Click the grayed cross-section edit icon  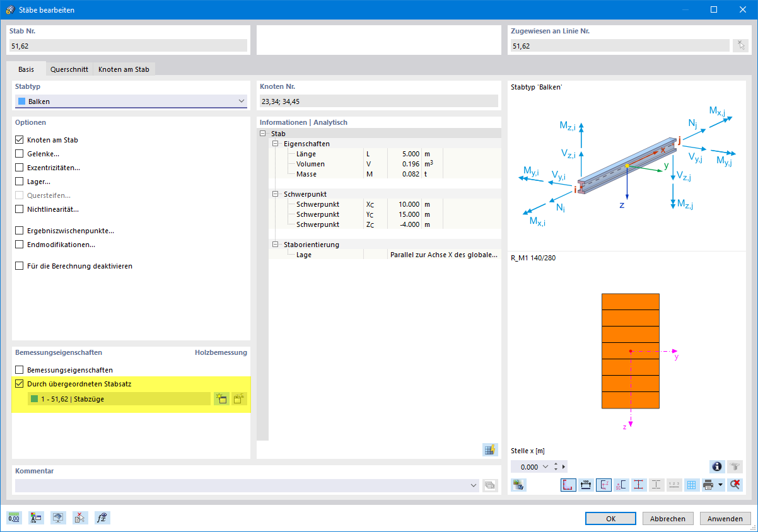(735, 466)
